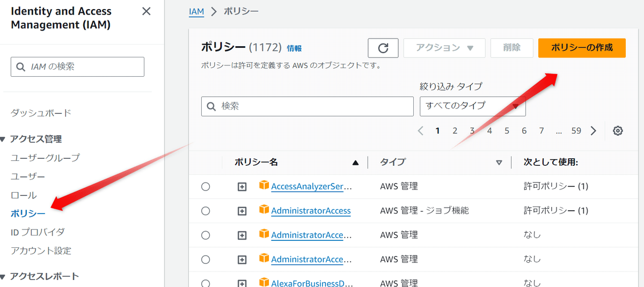
Task: Open the すべてのタイプ filter dropdown
Action: (x=473, y=106)
